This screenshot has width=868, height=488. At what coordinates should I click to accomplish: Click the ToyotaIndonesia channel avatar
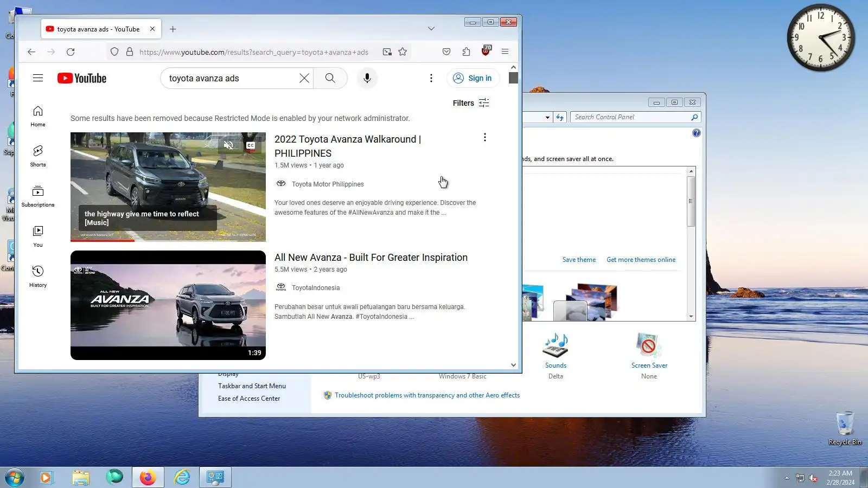[281, 287]
